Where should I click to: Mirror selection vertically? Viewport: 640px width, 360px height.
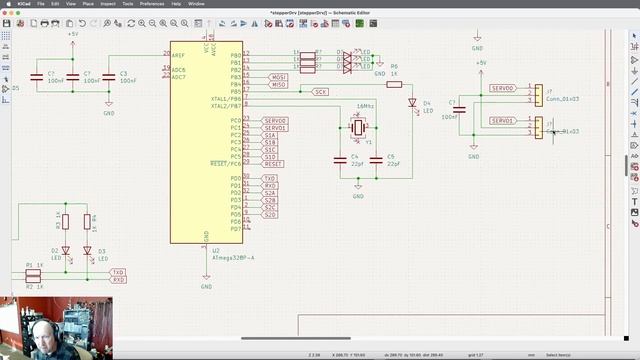click(244, 23)
